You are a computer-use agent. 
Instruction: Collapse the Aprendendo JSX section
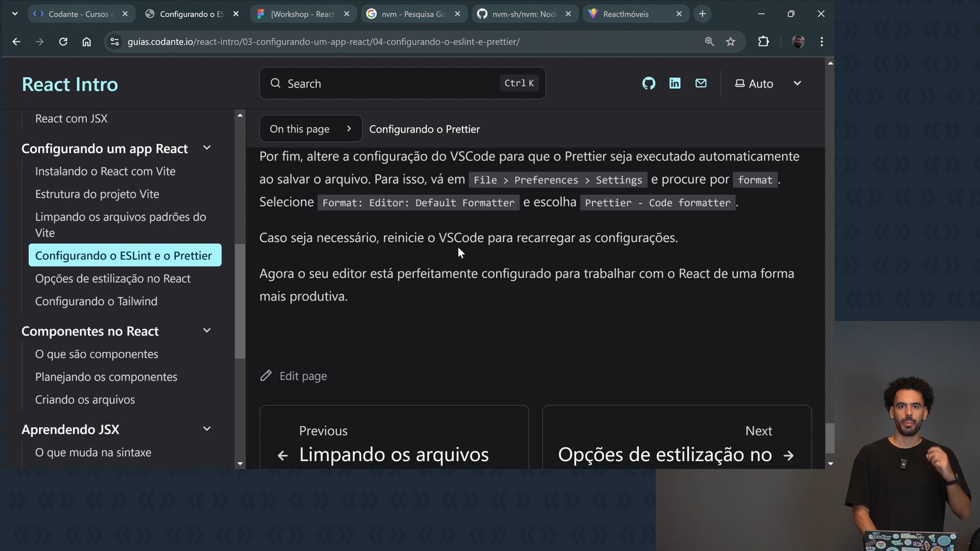[x=207, y=429]
